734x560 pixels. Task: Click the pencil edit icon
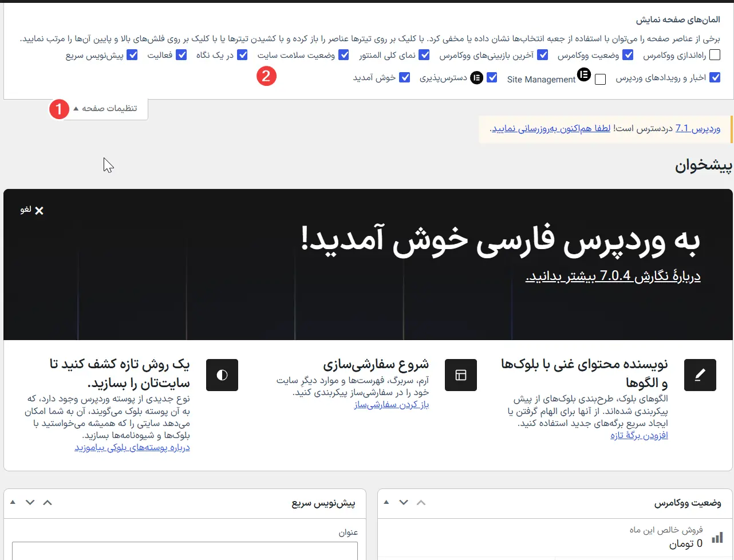[x=700, y=375]
